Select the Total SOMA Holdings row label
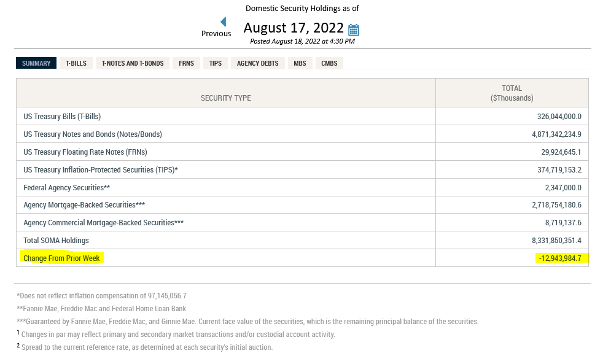 pyautogui.click(x=56, y=241)
